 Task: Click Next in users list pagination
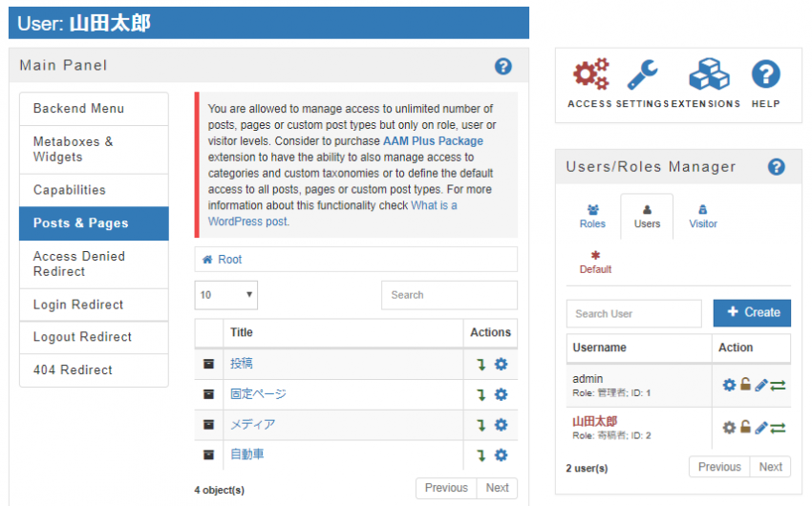click(x=771, y=467)
